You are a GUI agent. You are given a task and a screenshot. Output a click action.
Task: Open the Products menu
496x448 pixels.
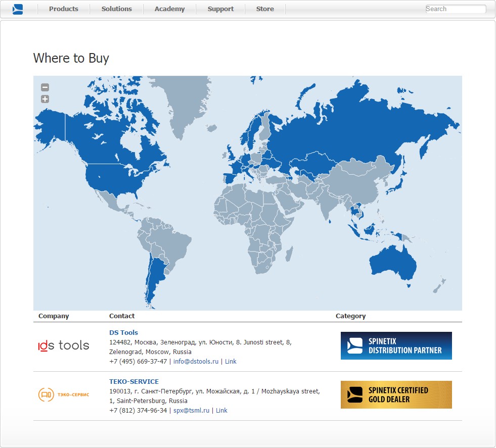click(64, 9)
